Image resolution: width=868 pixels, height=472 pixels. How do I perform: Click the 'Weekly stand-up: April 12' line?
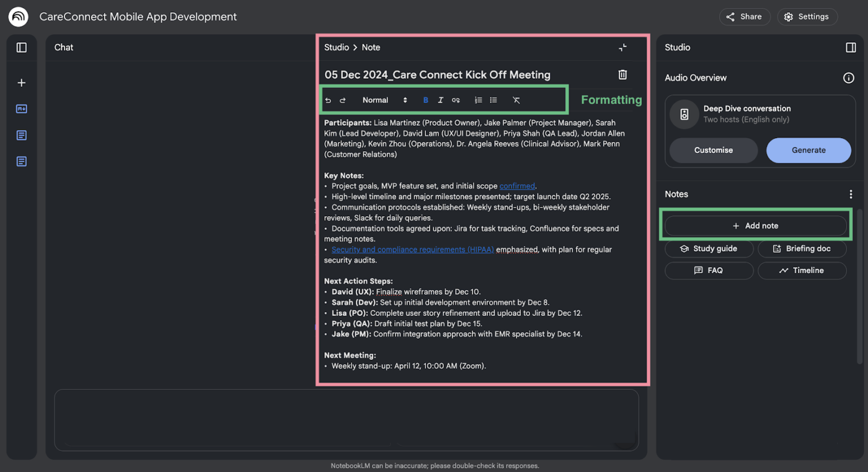pyautogui.click(x=409, y=366)
